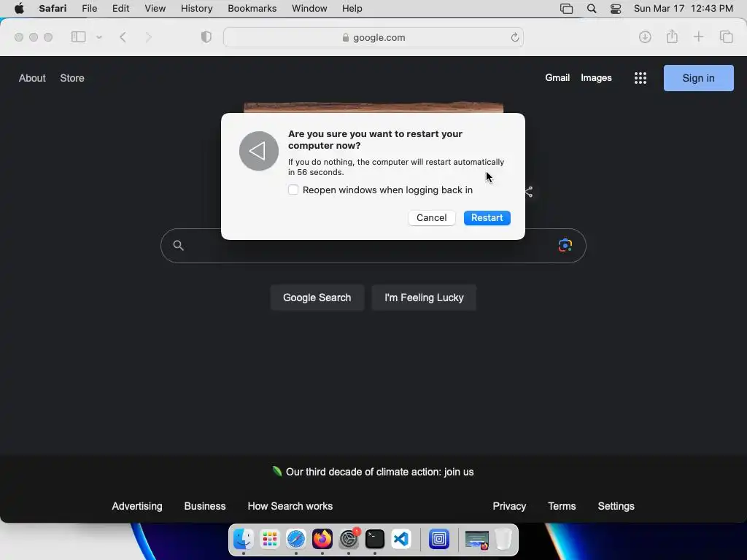Confirm with the Restart button

tap(487, 217)
